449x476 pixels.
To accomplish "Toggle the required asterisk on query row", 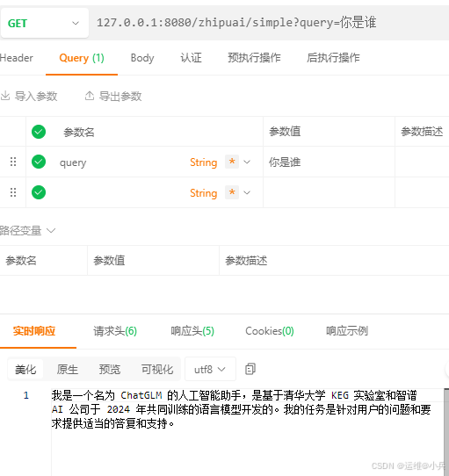I will pos(232,162).
